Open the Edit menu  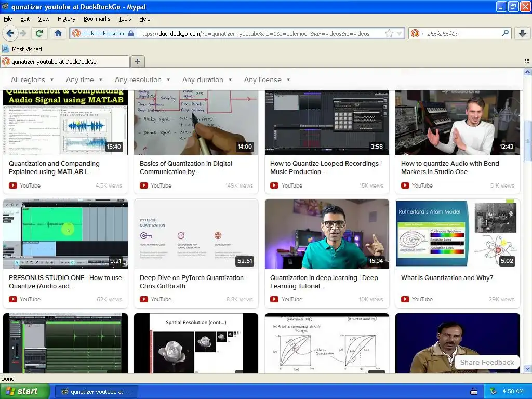click(25, 19)
